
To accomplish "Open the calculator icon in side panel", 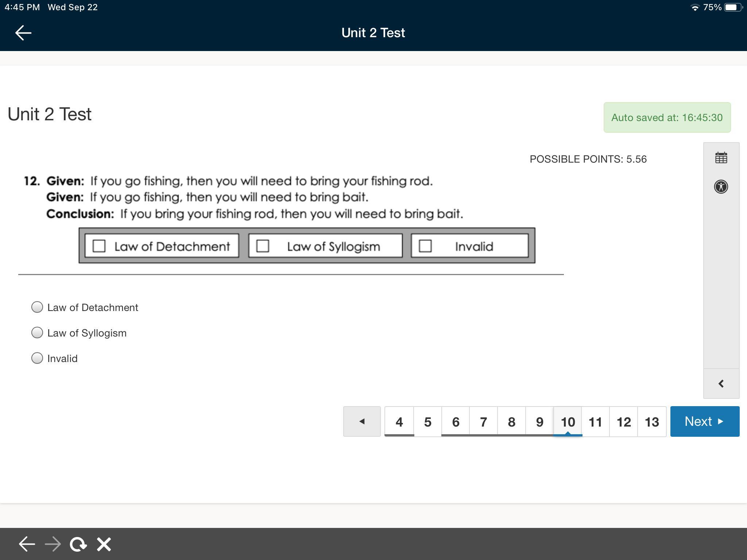I will (721, 158).
